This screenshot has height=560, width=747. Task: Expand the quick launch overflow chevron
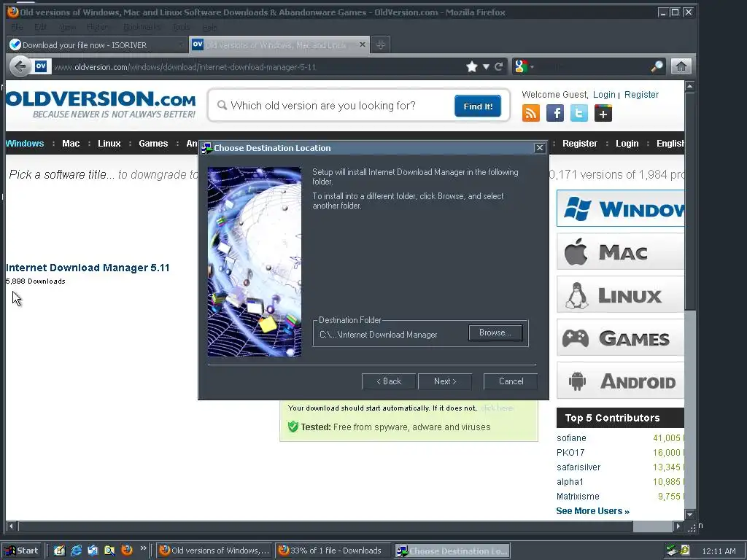[143, 548]
